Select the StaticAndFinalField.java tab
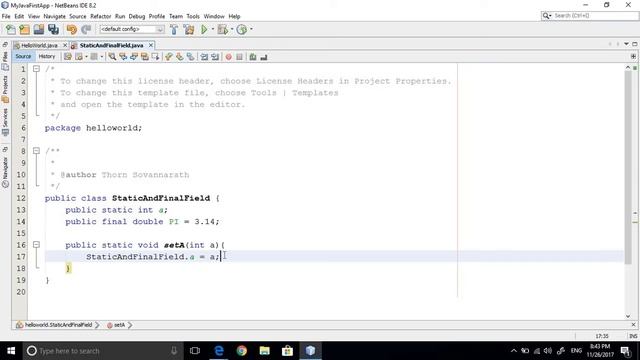 tap(111, 45)
